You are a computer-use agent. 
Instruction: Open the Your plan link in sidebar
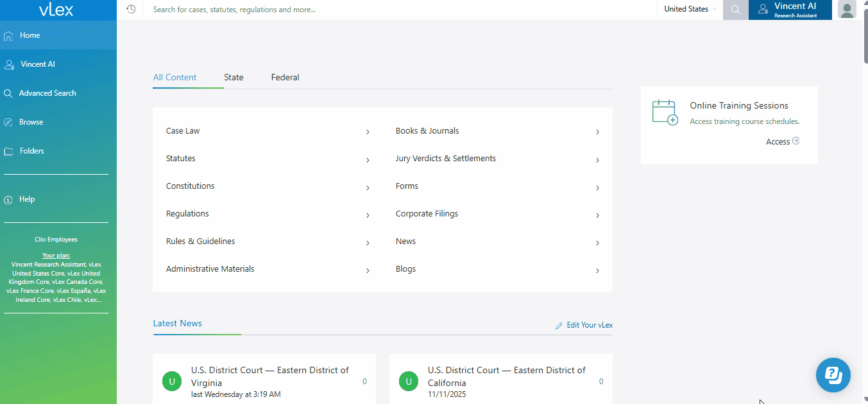click(x=56, y=255)
